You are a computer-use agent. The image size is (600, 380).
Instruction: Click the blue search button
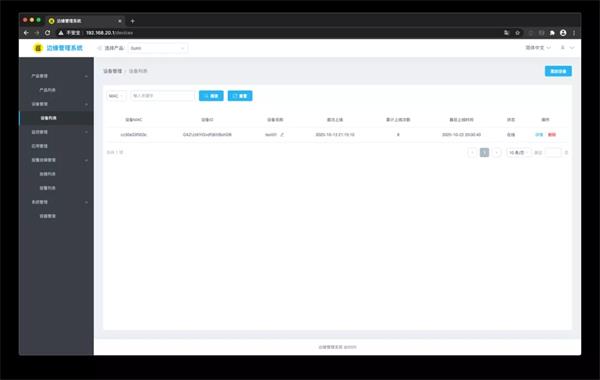[x=211, y=96]
